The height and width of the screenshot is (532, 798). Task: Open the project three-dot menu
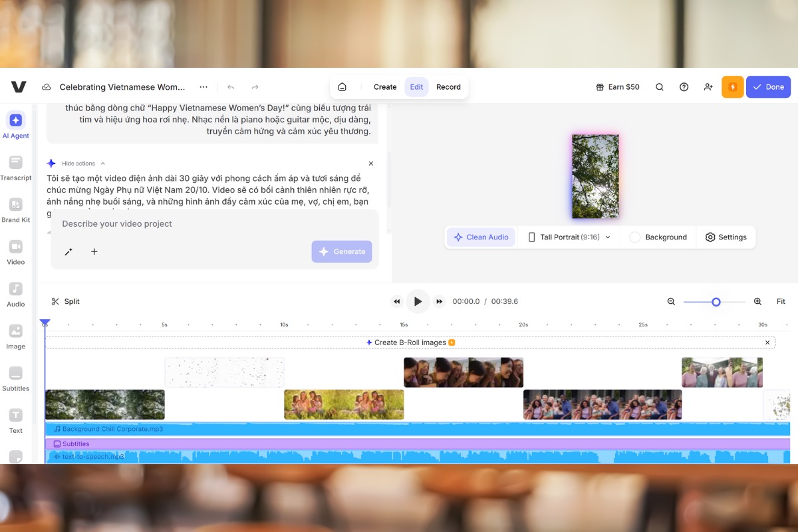pyautogui.click(x=203, y=87)
